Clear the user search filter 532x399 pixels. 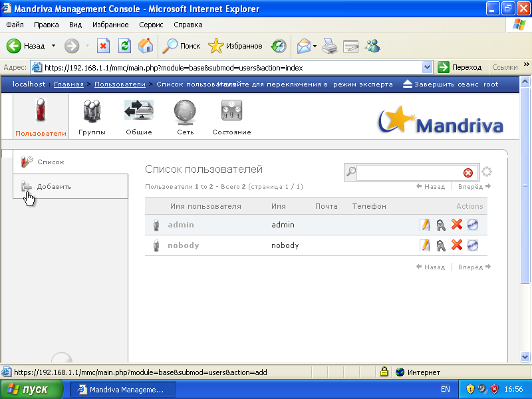(468, 173)
